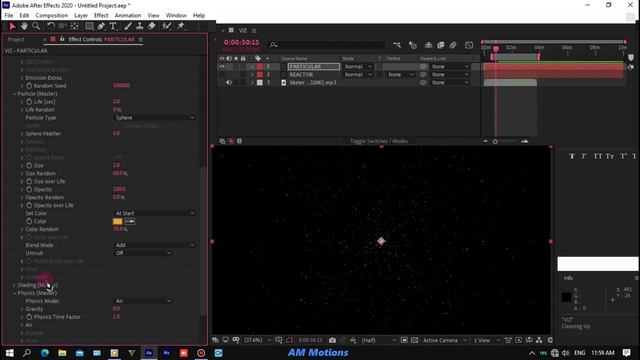Open the viewer resolution (Half) dropdown
Viewport: 640px width, 360px height.
coord(378,340)
